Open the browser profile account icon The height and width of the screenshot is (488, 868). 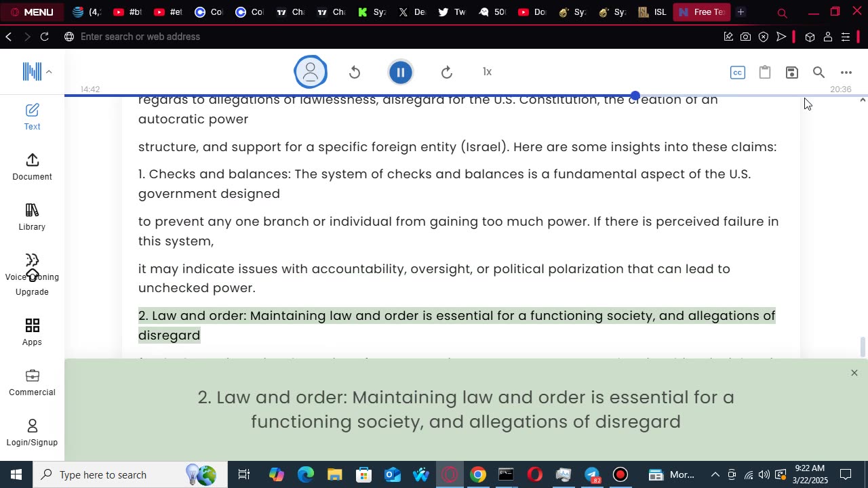point(828,37)
